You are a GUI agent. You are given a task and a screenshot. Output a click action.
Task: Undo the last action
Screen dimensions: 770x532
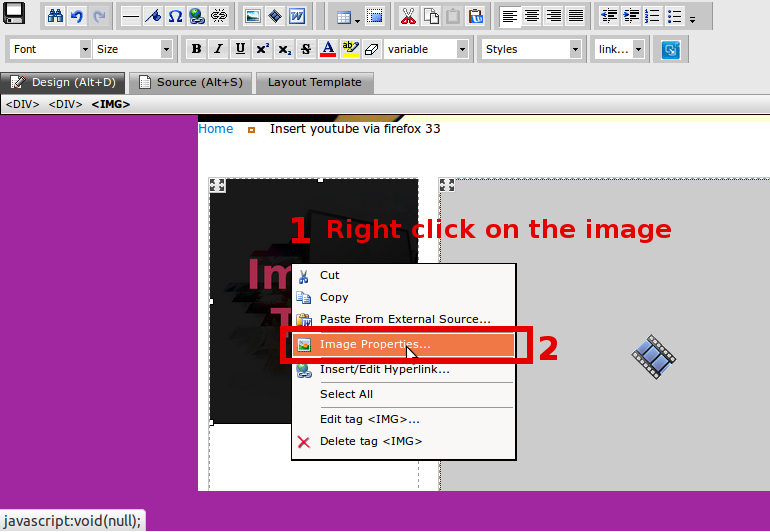click(x=77, y=16)
